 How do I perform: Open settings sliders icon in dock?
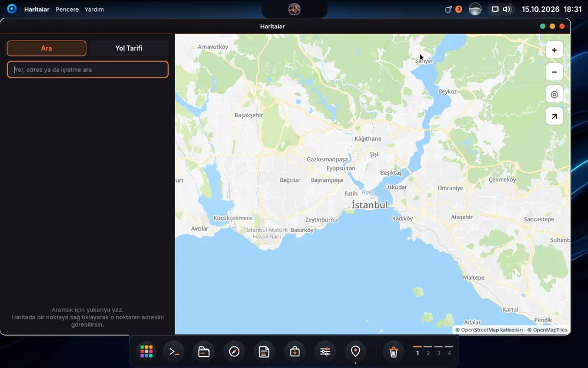pos(325,352)
